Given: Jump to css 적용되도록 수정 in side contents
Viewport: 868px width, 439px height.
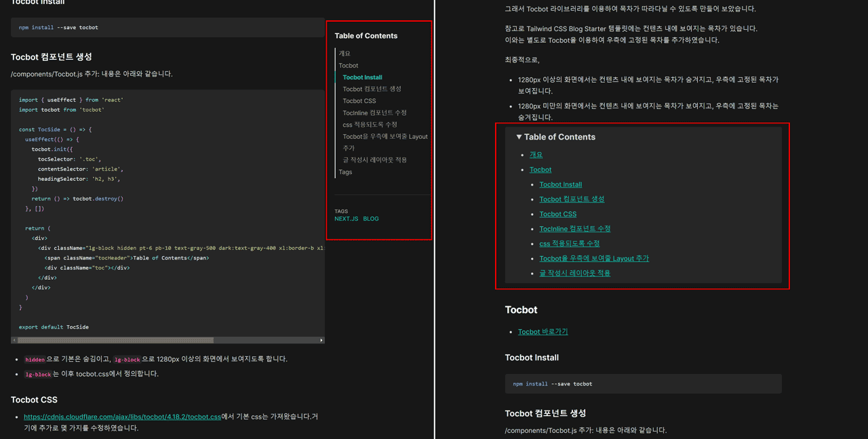Looking at the screenshot, I should click(x=370, y=125).
